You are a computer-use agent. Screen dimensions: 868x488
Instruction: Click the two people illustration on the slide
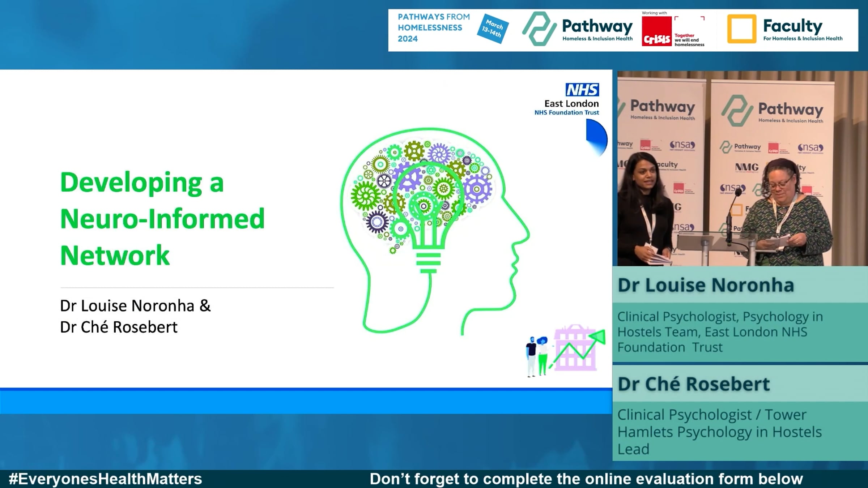click(537, 356)
